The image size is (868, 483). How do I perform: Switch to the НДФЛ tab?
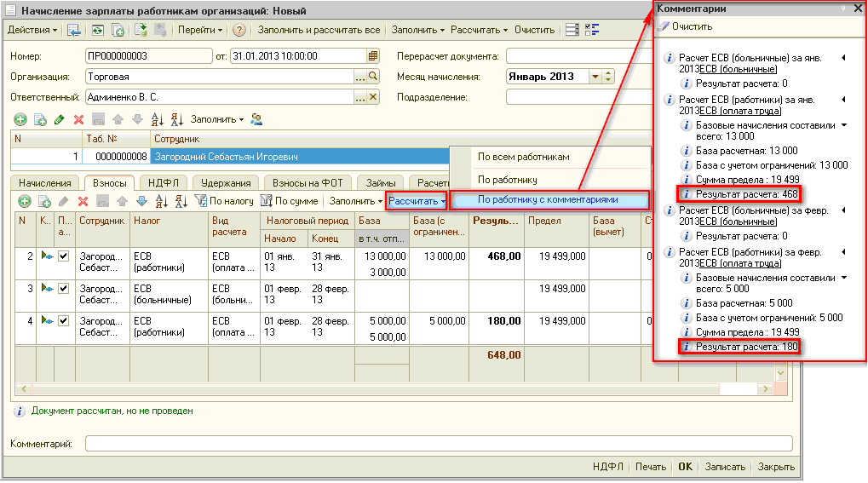pos(164,183)
